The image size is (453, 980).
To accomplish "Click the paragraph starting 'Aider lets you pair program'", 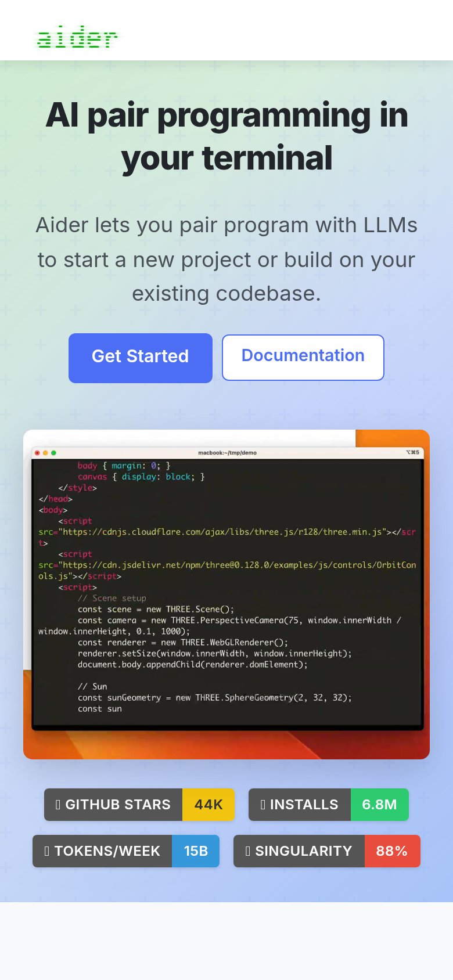I will coord(227,260).
